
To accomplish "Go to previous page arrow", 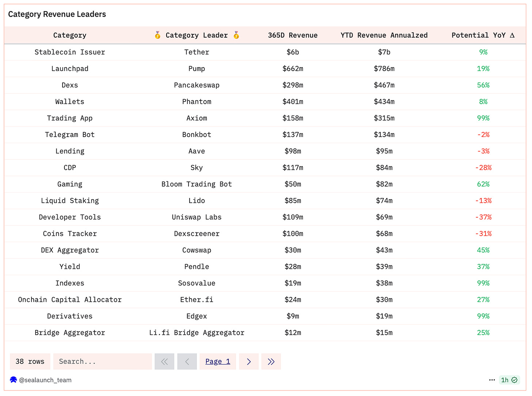I will [187, 362].
